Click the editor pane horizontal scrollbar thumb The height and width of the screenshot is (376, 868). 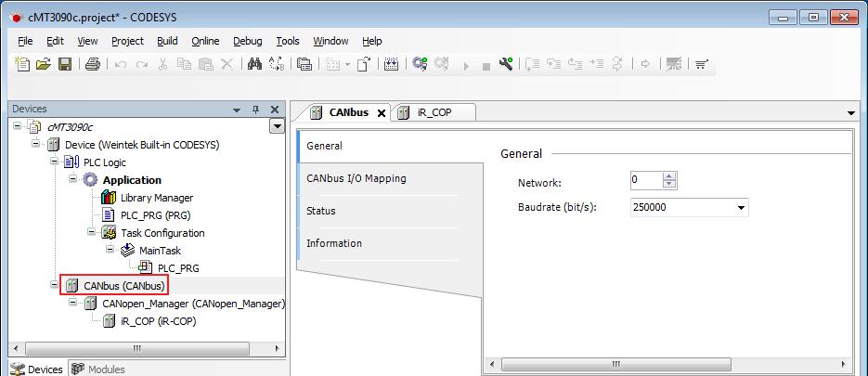point(616,364)
